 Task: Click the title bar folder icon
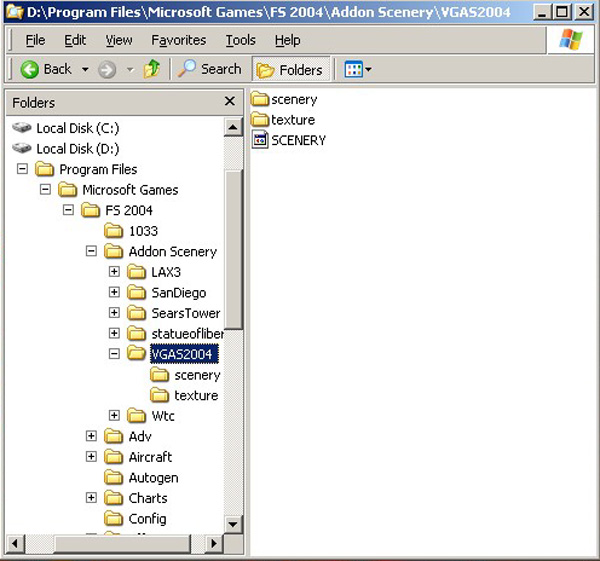pyautogui.click(x=15, y=12)
